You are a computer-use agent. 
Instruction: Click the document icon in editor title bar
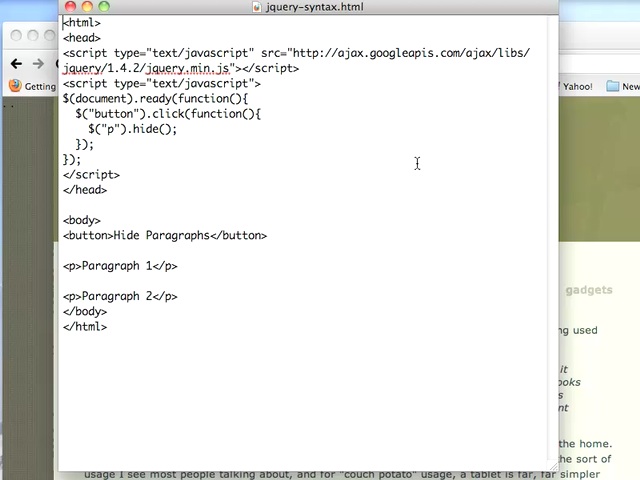coord(257,7)
